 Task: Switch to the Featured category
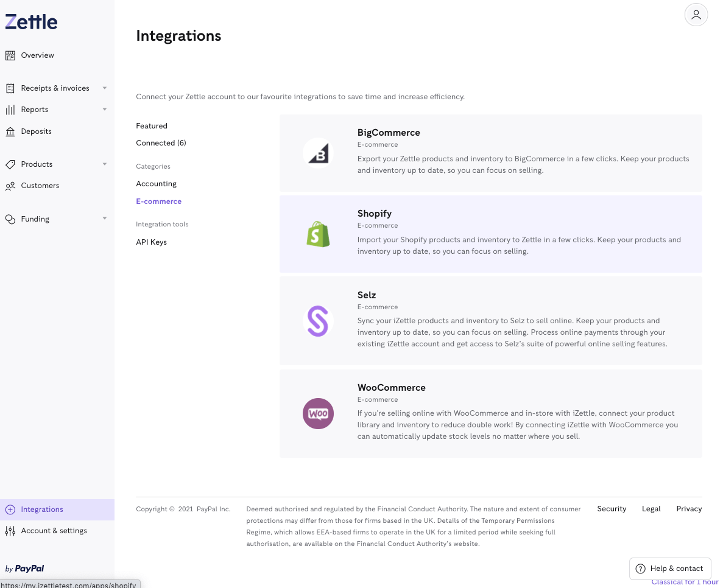tap(152, 126)
